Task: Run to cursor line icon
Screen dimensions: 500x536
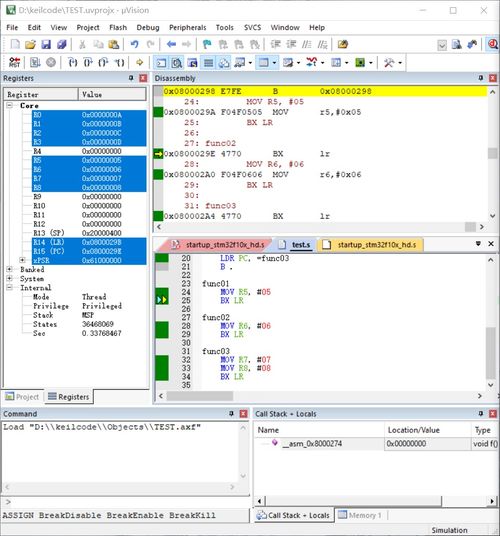Action: [x=119, y=63]
